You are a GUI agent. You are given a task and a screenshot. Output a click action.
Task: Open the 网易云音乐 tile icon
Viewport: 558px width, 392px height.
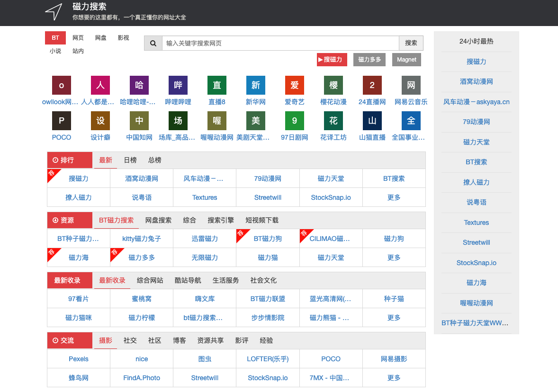411,85
